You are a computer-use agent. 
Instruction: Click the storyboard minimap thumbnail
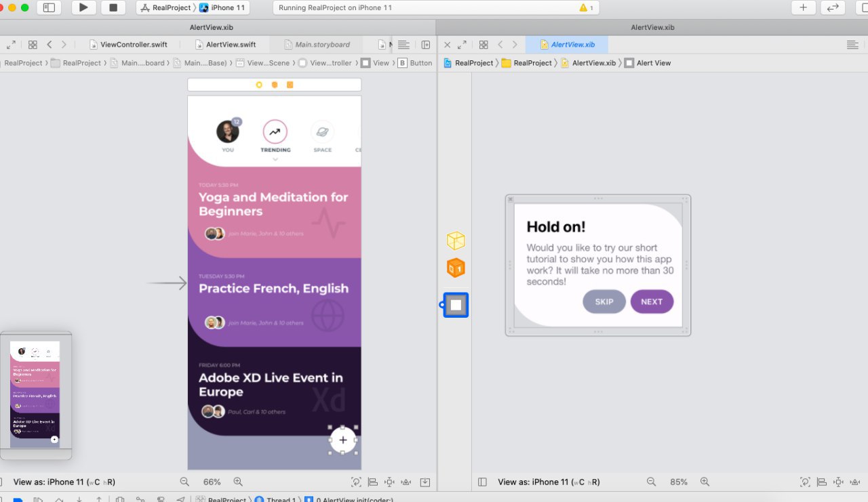pos(35,396)
